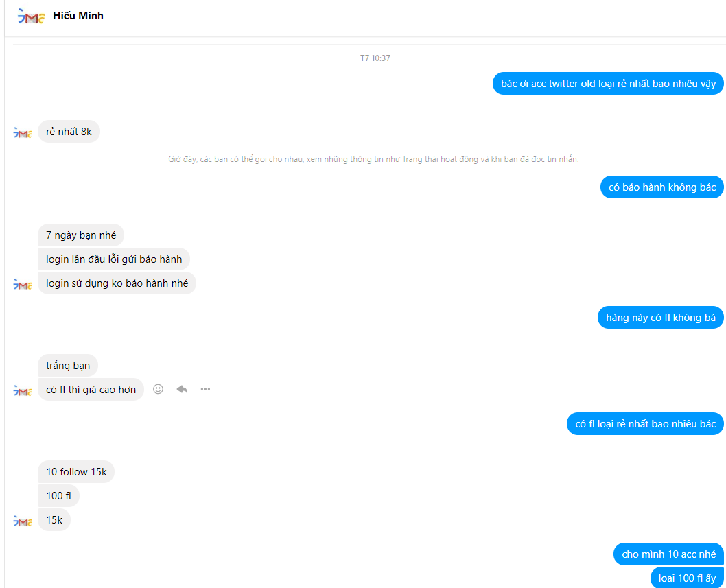Viewport: 726px width, 588px height.
Task: Click avatar beside 'có fl thì giá cao hơn'
Action: click(23, 391)
